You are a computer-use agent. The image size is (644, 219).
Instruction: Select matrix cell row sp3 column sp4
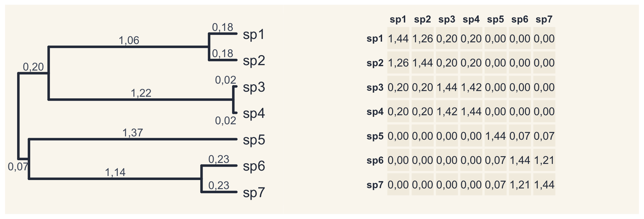(471, 87)
